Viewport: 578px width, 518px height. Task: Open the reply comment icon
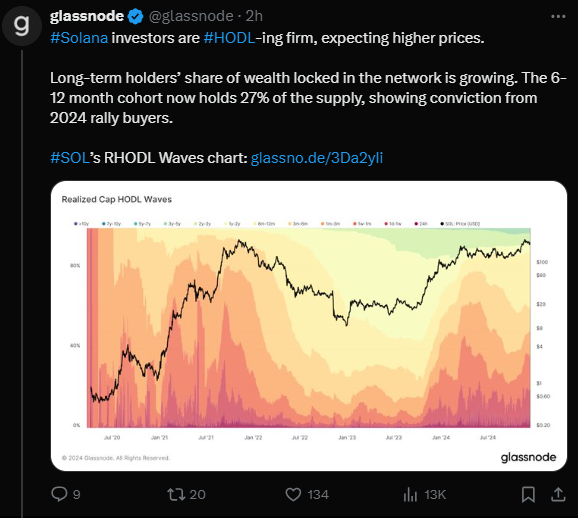(59, 494)
